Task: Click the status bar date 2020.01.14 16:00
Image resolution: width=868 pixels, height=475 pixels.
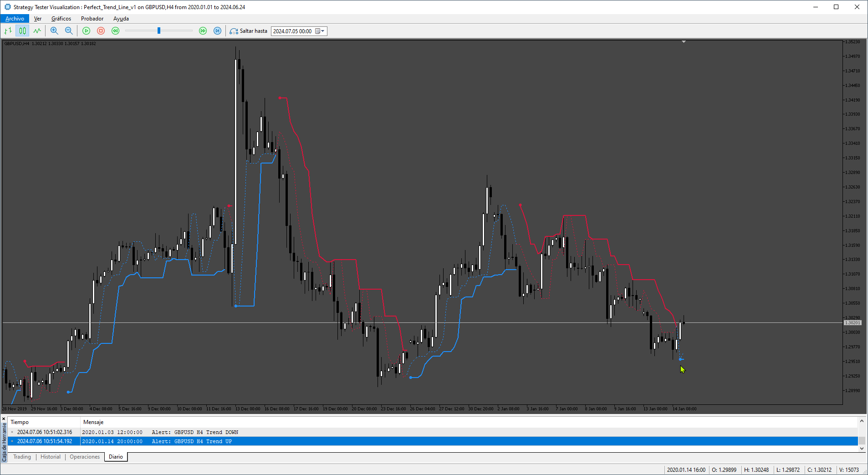Action: 686,470
